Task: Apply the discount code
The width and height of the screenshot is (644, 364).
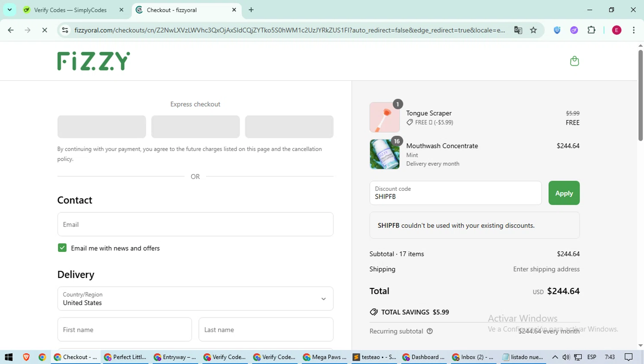Action: pos(564,193)
